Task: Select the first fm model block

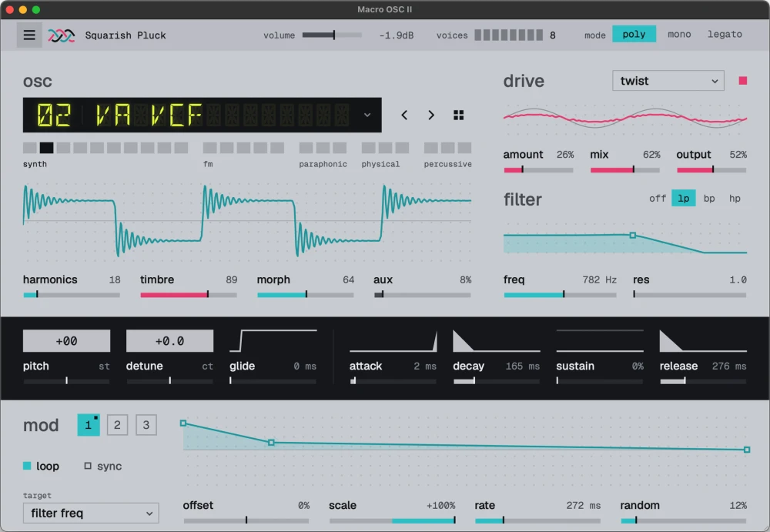Action: 210,147
